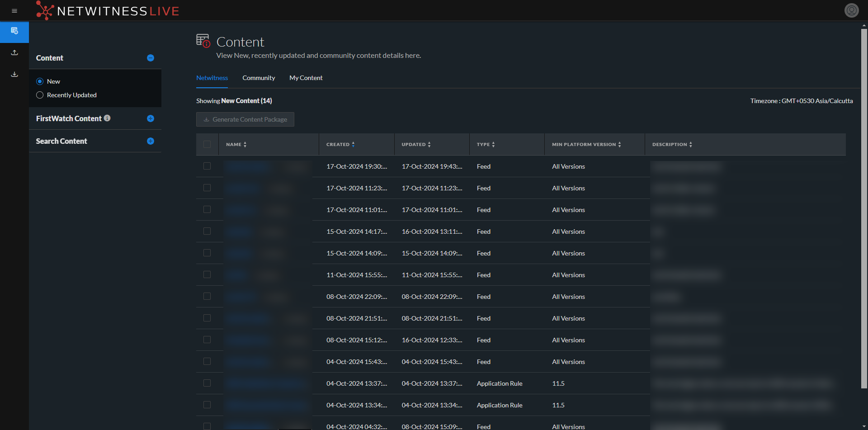868x430 pixels.
Task: Expand the Search Content section
Action: click(x=151, y=141)
